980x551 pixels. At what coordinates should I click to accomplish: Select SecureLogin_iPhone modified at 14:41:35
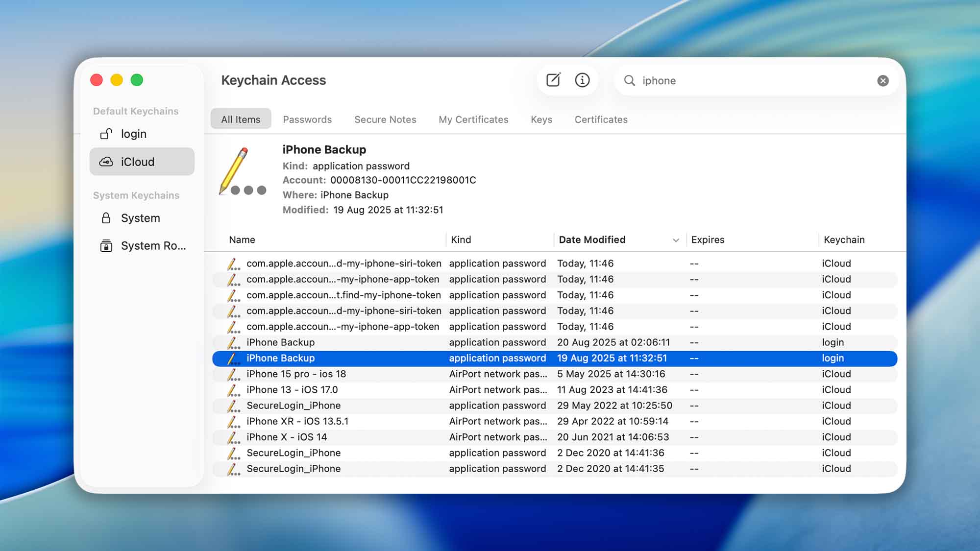point(555,469)
